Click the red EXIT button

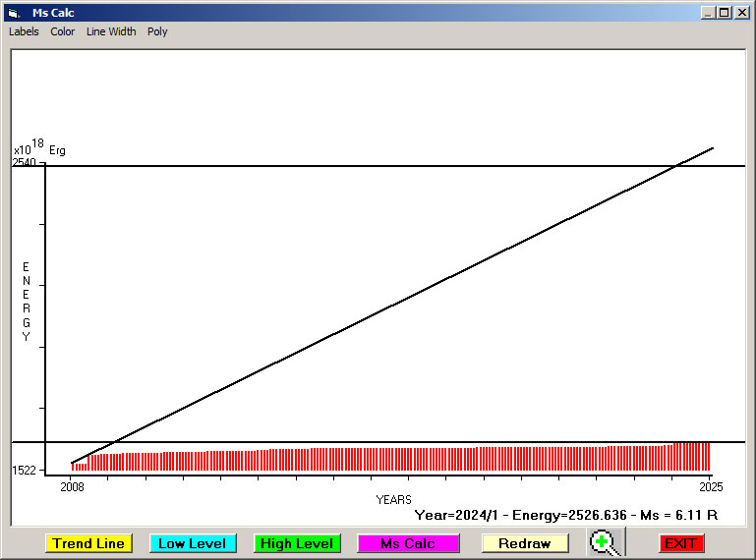[x=680, y=543]
